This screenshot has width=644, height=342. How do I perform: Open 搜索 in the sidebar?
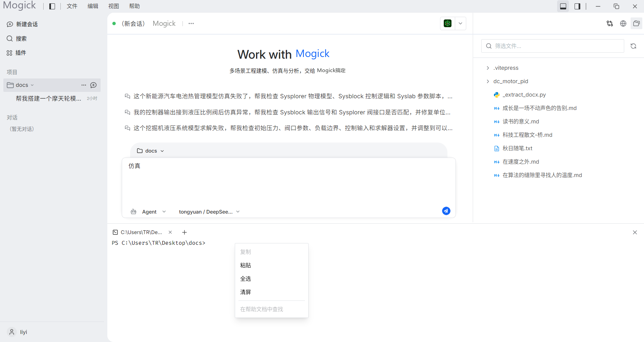(x=17, y=39)
